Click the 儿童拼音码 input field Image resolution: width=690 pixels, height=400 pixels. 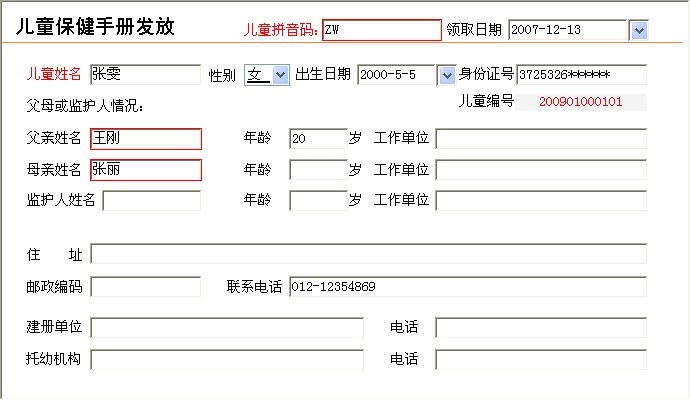382,30
